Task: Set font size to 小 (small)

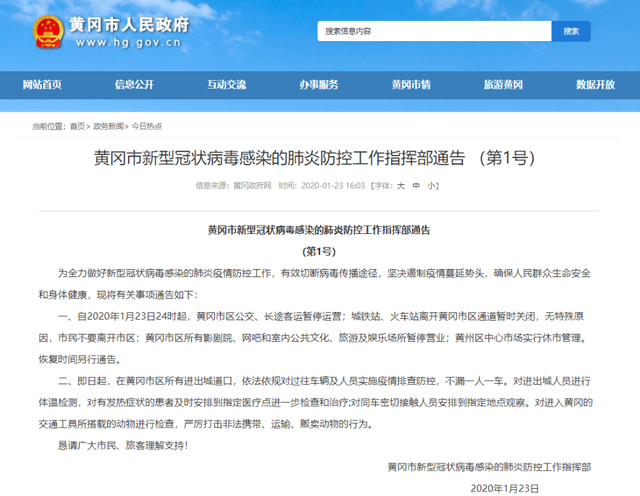Action: tap(431, 186)
